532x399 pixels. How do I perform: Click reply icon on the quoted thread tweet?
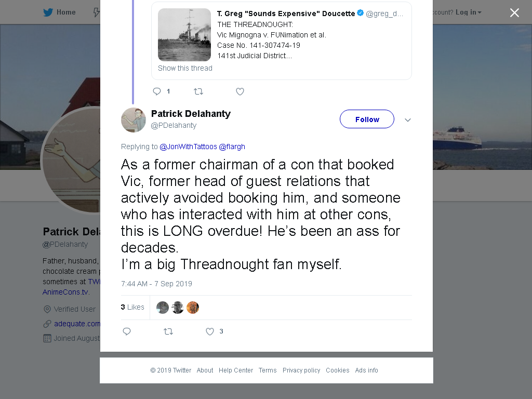click(157, 91)
